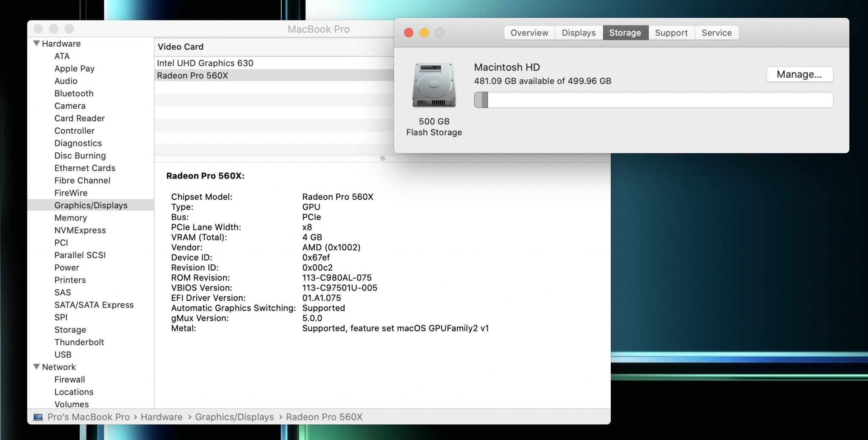Click Pro's MacBook Pro in path bar
This screenshot has width=868, height=440.
click(x=88, y=417)
